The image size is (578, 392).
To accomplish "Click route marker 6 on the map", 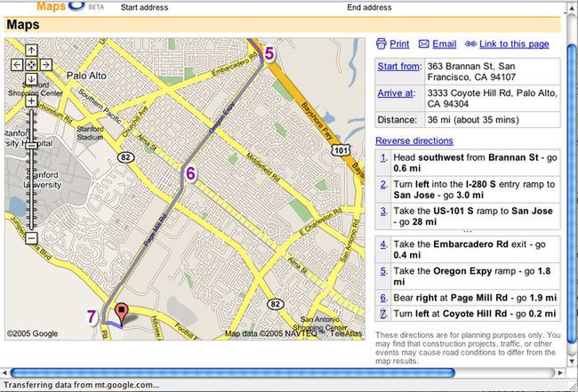I will (190, 173).
